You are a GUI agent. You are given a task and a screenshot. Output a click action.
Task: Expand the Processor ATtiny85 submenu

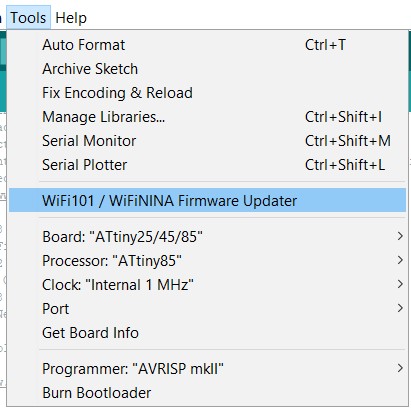pos(207,261)
